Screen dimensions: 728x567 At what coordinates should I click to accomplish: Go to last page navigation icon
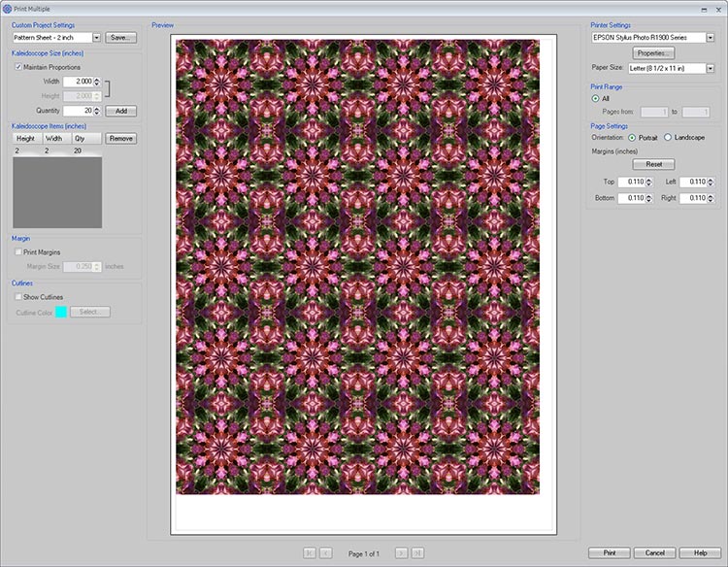pos(417,552)
